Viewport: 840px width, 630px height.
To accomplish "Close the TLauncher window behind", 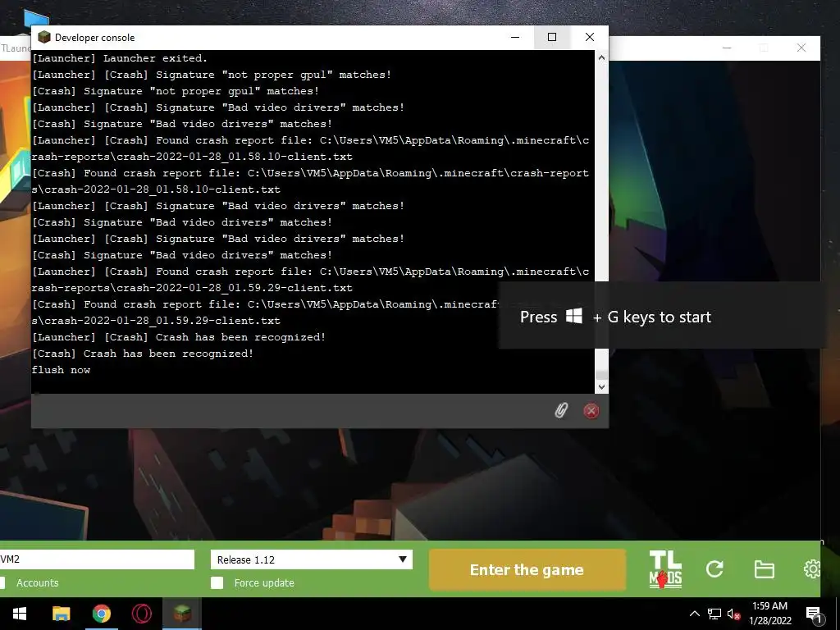I will click(801, 48).
